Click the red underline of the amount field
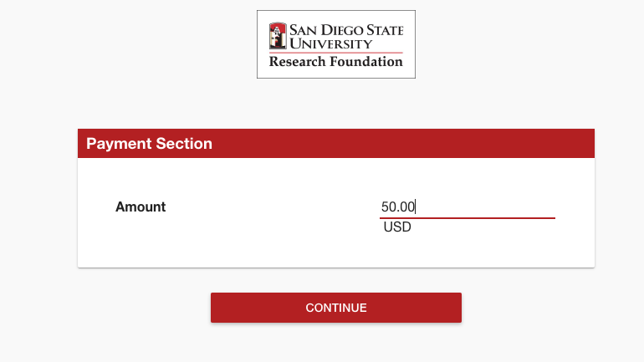The width and height of the screenshot is (644, 362). coord(468,218)
